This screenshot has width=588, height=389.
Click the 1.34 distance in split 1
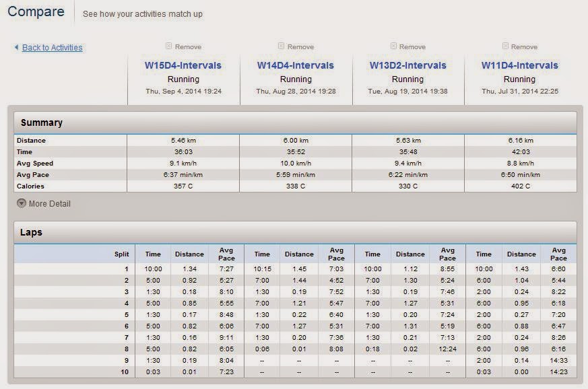pyautogui.click(x=189, y=269)
